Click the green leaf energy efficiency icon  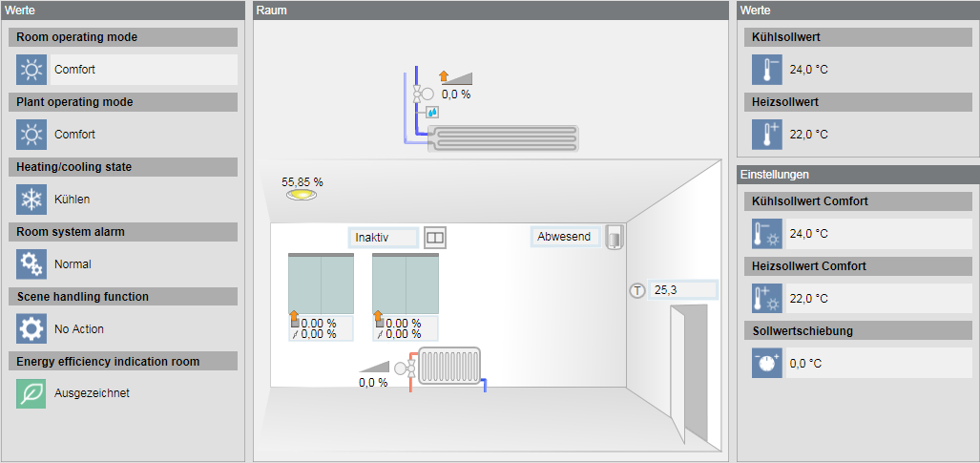[31, 393]
